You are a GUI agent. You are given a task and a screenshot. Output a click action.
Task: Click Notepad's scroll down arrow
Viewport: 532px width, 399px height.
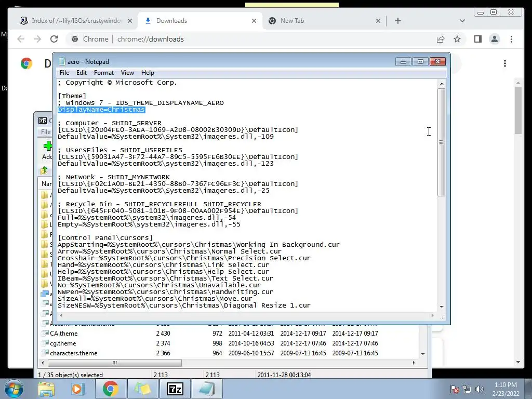[442, 307]
